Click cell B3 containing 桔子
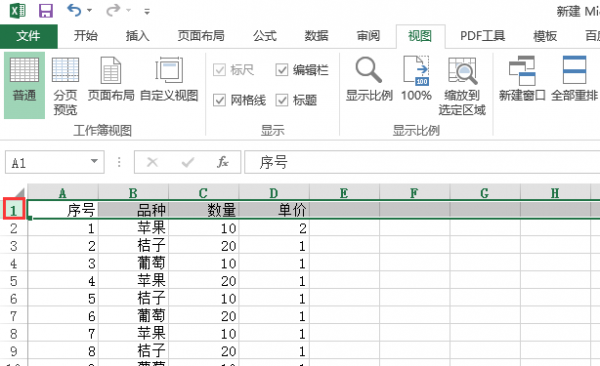The width and height of the screenshot is (600, 366). (x=133, y=246)
